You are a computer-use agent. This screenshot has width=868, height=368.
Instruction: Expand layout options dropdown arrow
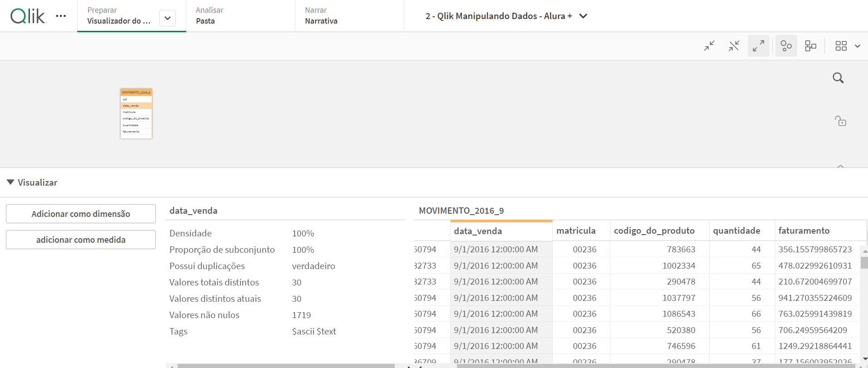858,46
